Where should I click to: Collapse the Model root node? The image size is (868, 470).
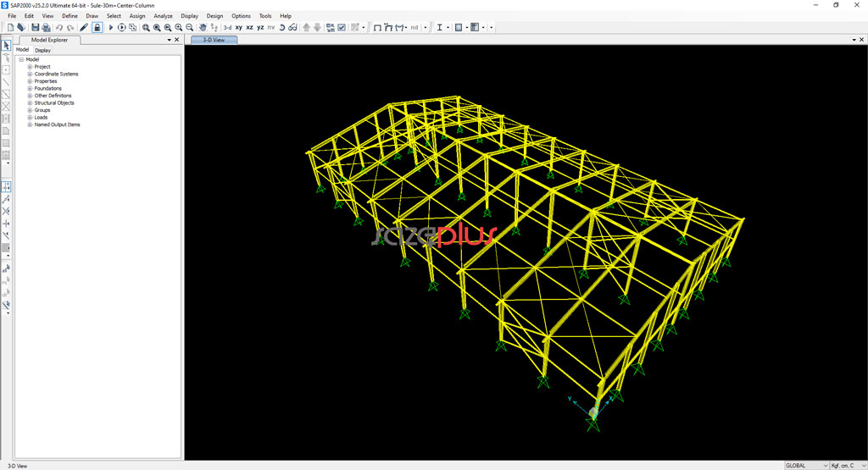point(21,59)
